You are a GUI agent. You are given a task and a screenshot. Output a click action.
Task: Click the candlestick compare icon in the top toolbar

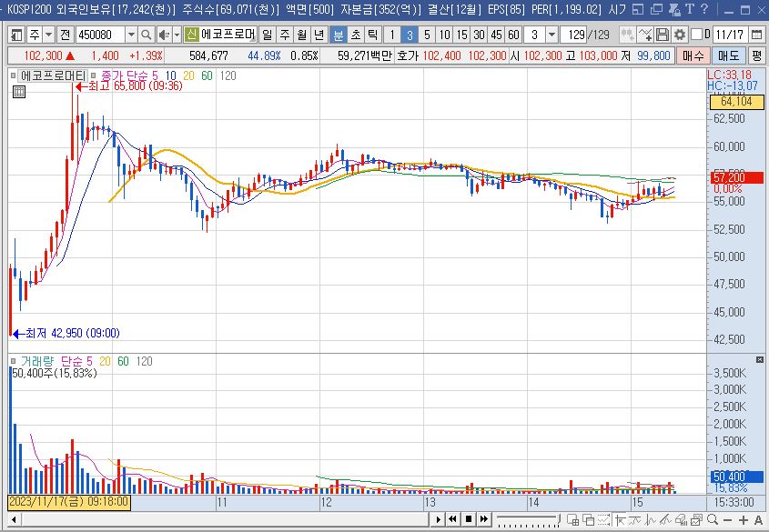tap(627, 35)
